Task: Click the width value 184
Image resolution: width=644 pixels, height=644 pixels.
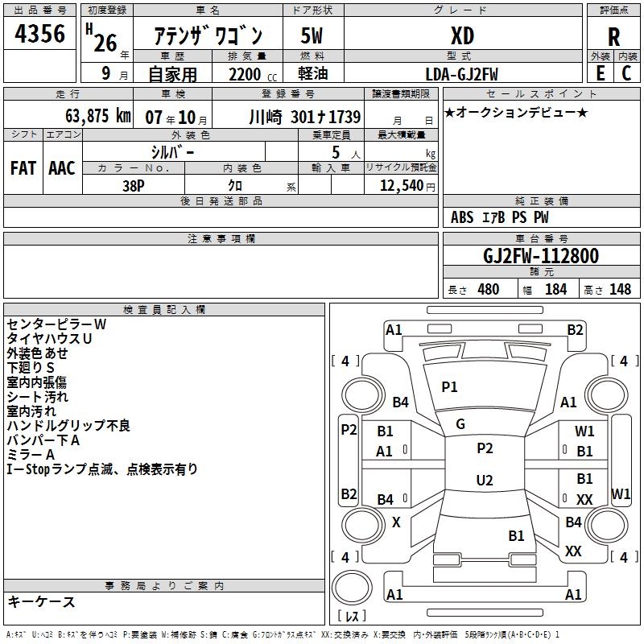Action: coord(555,290)
